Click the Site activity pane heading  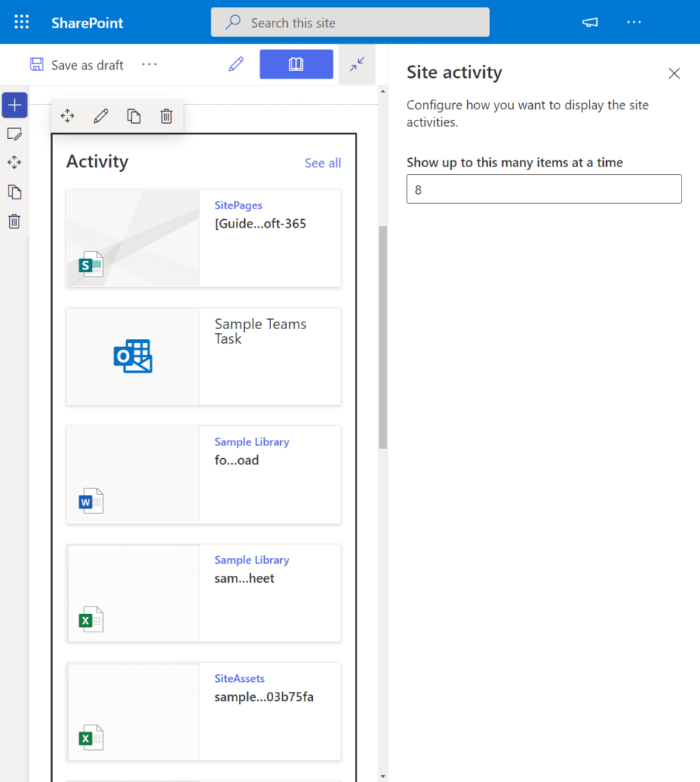(x=454, y=73)
